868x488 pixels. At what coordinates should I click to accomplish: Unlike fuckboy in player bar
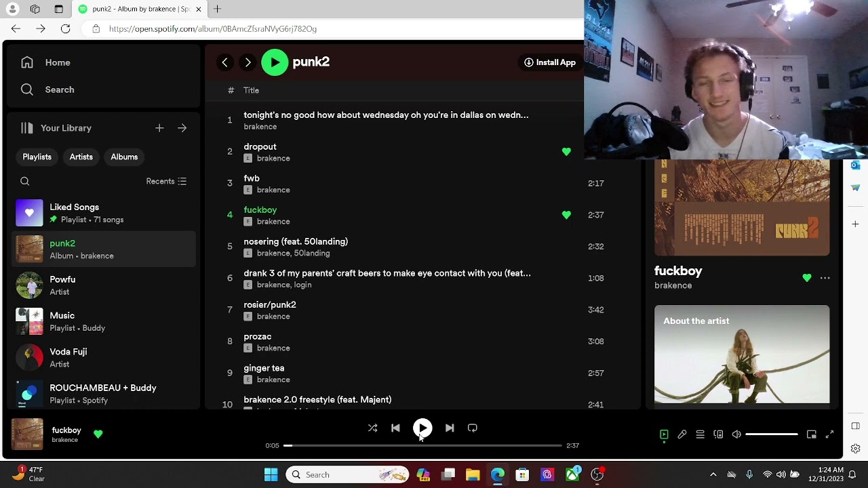(98, 434)
